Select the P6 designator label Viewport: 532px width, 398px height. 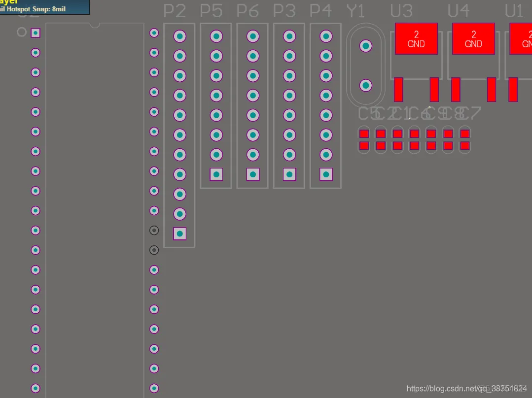[x=248, y=11]
